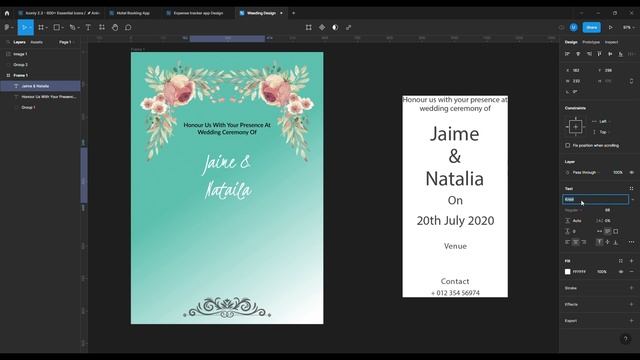The height and width of the screenshot is (360, 640).
Task: Set text vertical align top
Action: click(x=599, y=242)
